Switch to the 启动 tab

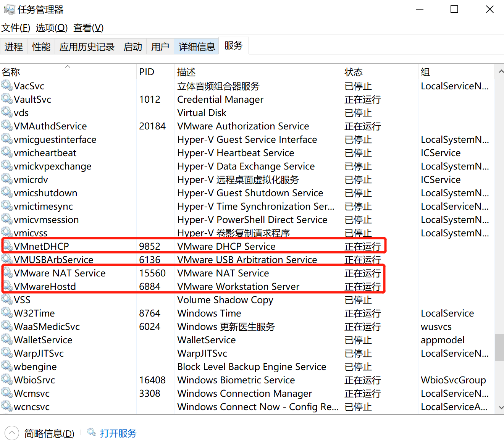coord(133,47)
